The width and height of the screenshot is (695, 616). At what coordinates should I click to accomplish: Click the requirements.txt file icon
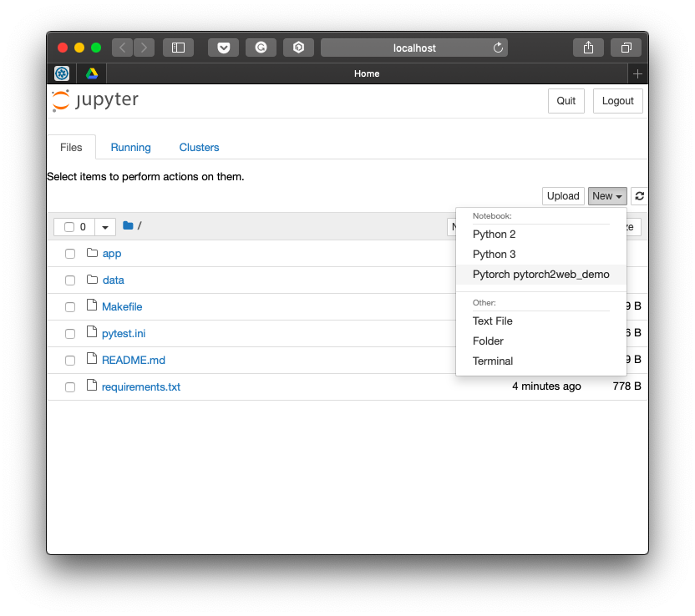[x=92, y=386]
